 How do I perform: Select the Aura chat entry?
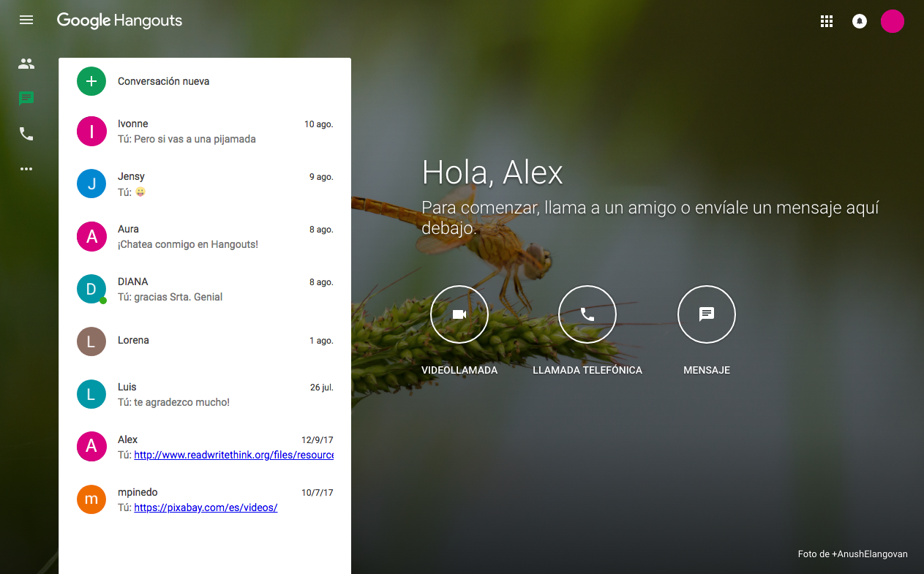point(205,237)
